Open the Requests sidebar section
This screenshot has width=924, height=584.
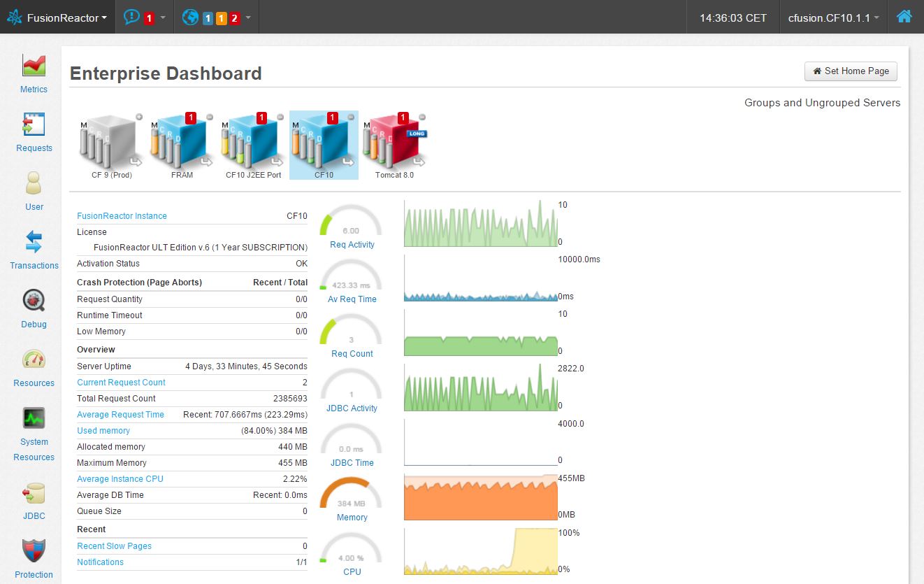pyautogui.click(x=34, y=133)
